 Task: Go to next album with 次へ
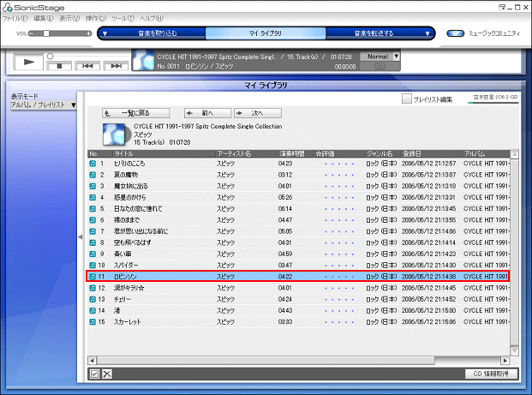pyautogui.click(x=258, y=113)
